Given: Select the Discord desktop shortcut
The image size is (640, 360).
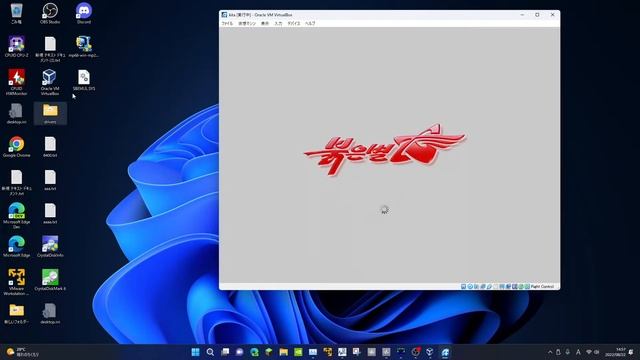Looking at the screenshot, I should (84, 13).
